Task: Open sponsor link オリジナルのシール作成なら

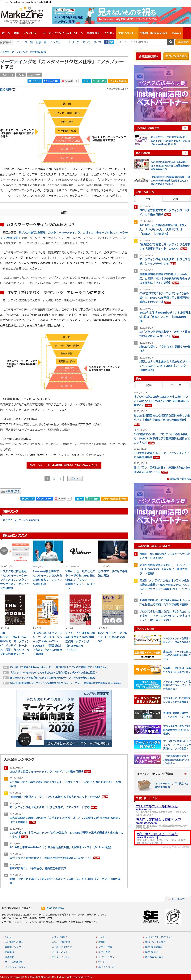Action: [156, 806]
